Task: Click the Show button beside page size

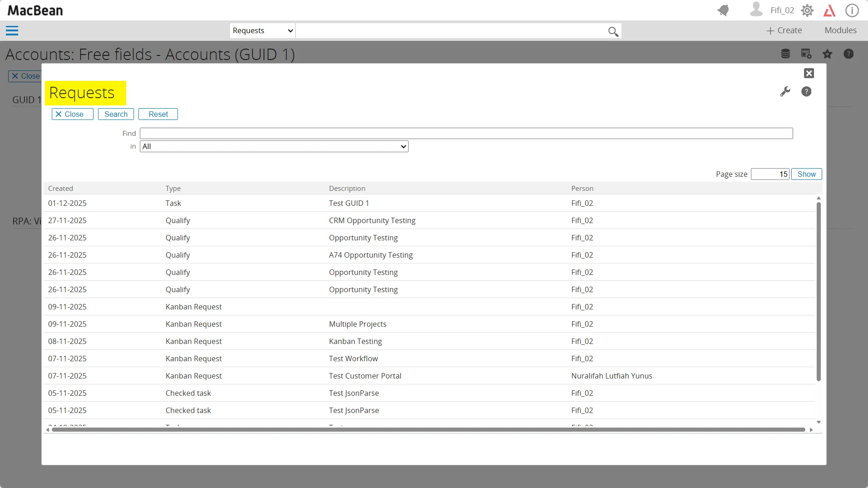Action: (x=806, y=174)
